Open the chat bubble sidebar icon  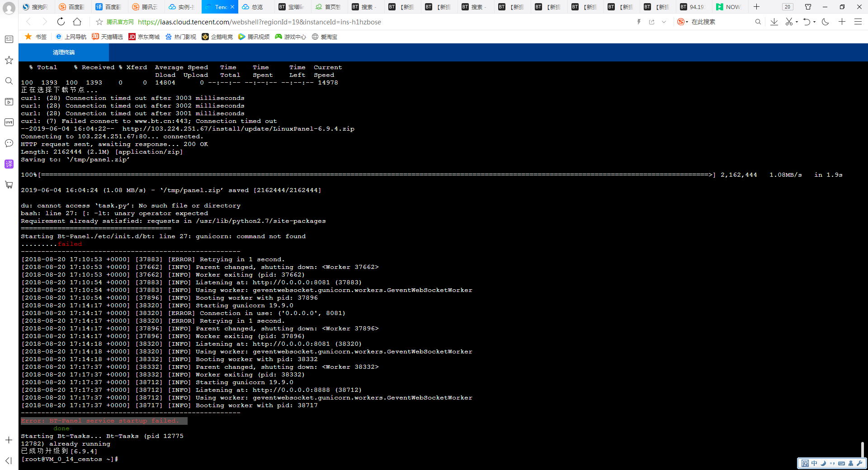tap(9, 143)
